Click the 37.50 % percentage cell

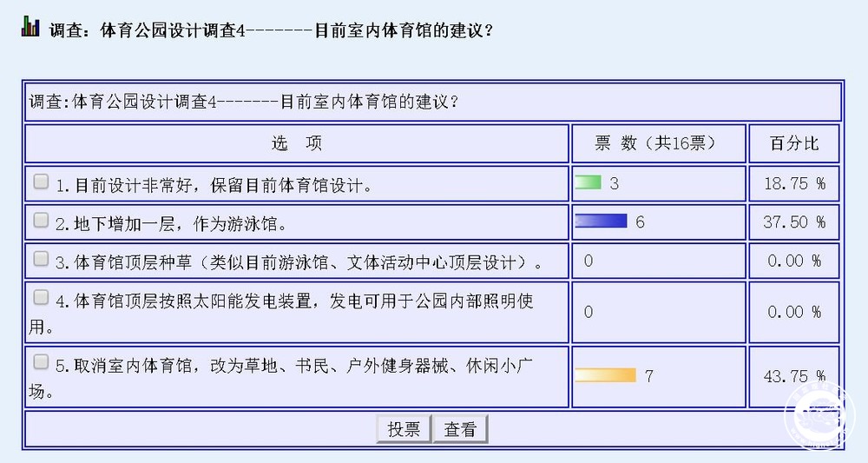794,222
